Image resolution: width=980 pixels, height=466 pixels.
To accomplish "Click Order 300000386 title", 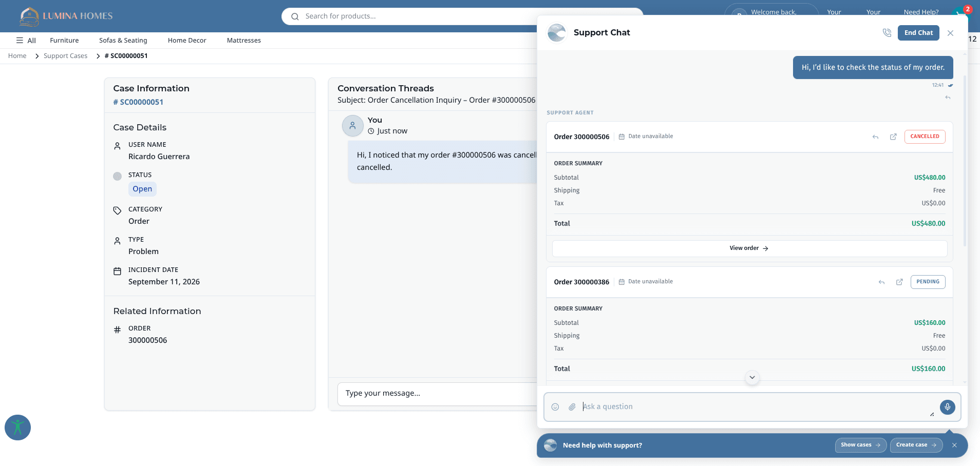I will pyautogui.click(x=581, y=282).
